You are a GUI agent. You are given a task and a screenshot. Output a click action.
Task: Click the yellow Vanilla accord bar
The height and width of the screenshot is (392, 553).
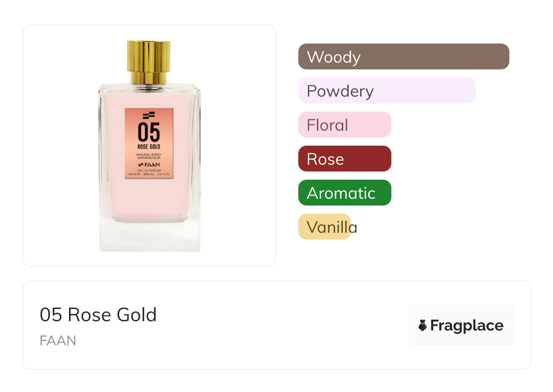click(325, 227)
